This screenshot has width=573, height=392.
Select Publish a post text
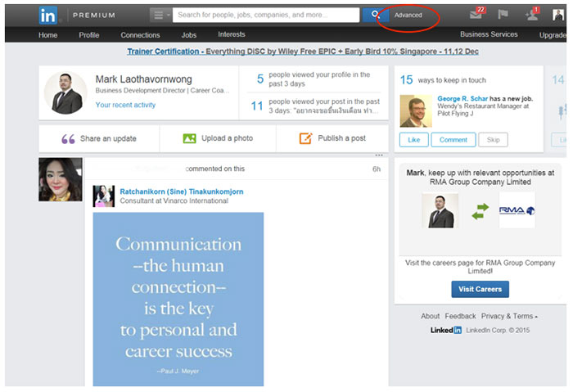341,138
